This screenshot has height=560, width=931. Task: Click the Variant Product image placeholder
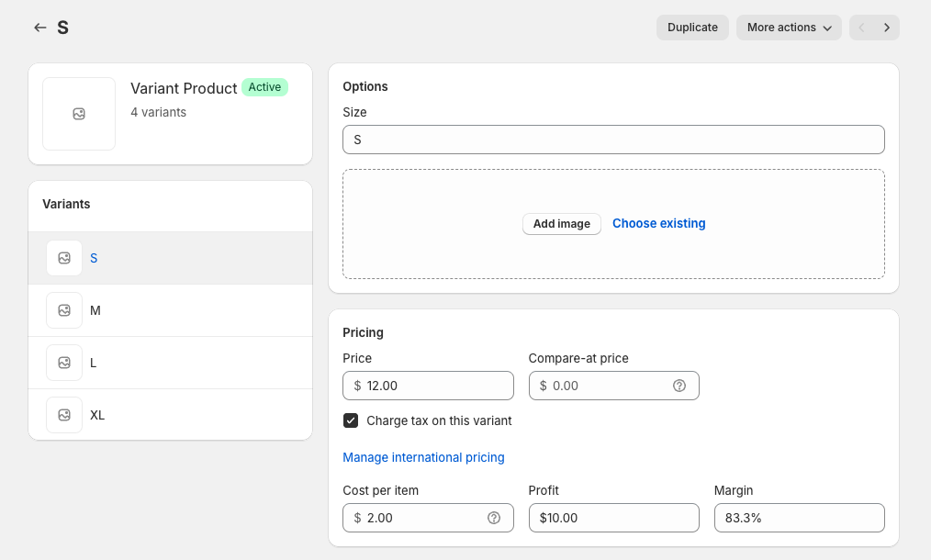point(79,114)
